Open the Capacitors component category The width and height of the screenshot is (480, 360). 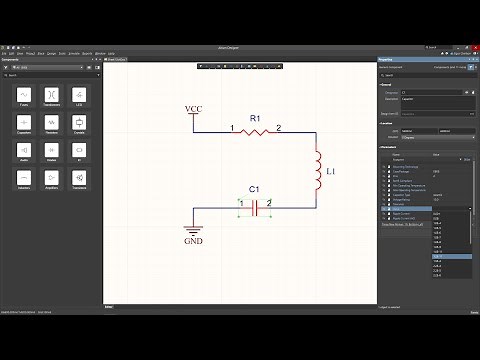coord(24,124)
